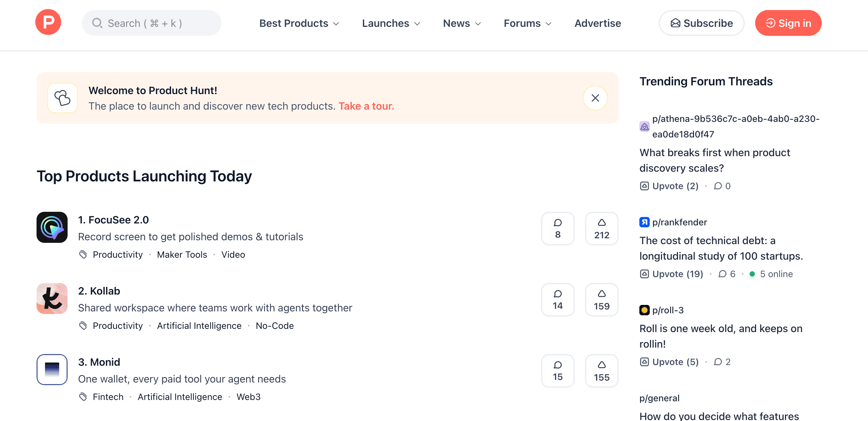Upvote (2) the product discovery thread
The height and width of the screenshot is (421, 868).
tap(669, 186)
